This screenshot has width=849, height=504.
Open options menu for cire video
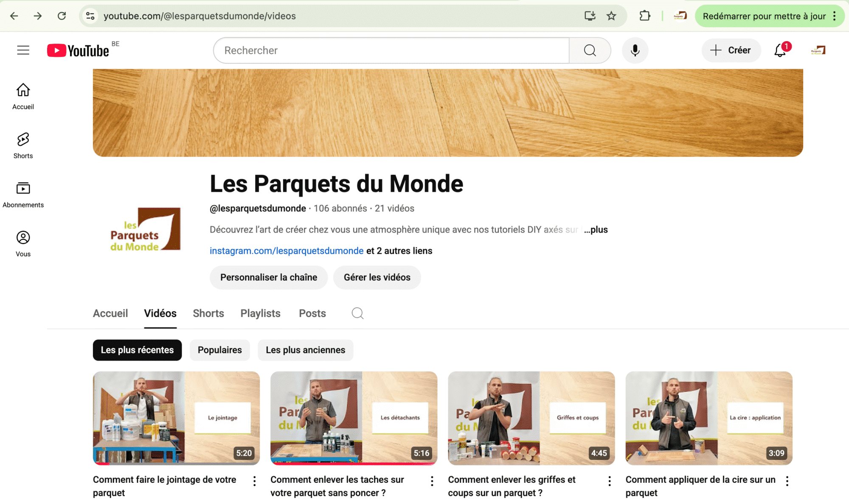787,481
